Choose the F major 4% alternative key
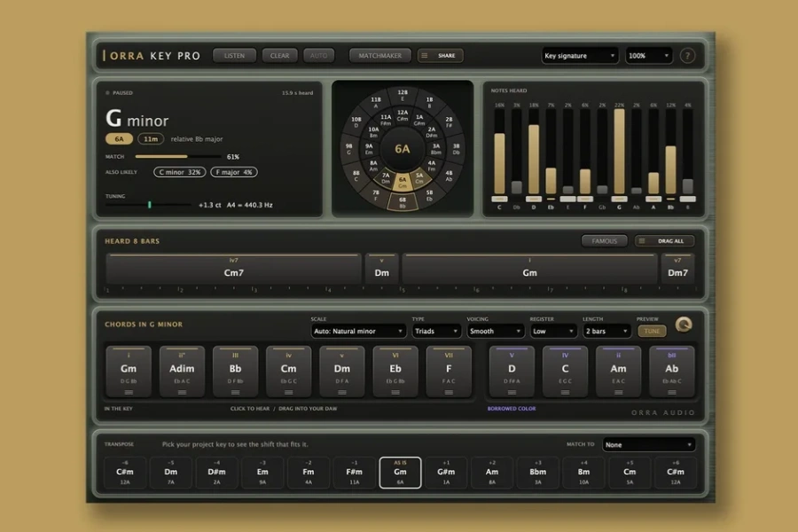 click(233, 172)
